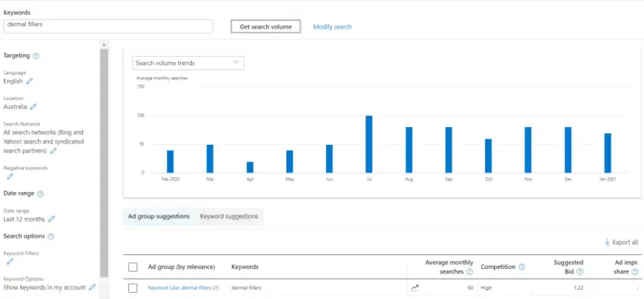Viewport: 644px width, 299px height.
Task: Switch to Keyword suggestions tab
Action: click(229, 216)
